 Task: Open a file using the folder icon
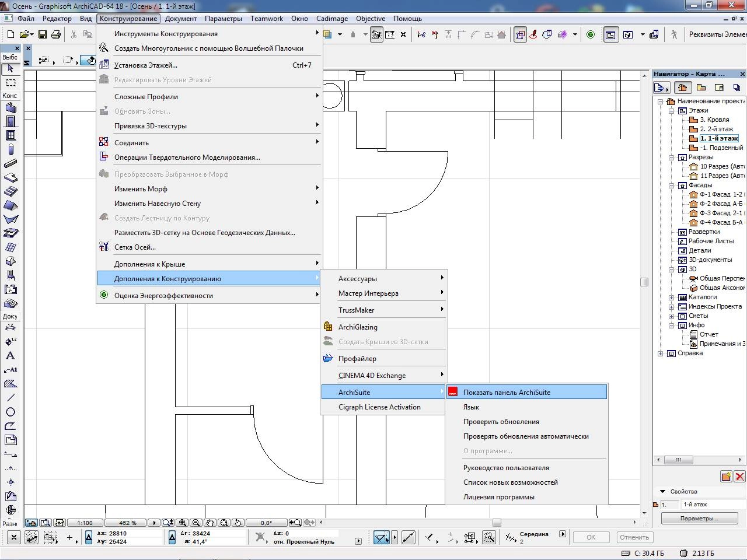25,35
